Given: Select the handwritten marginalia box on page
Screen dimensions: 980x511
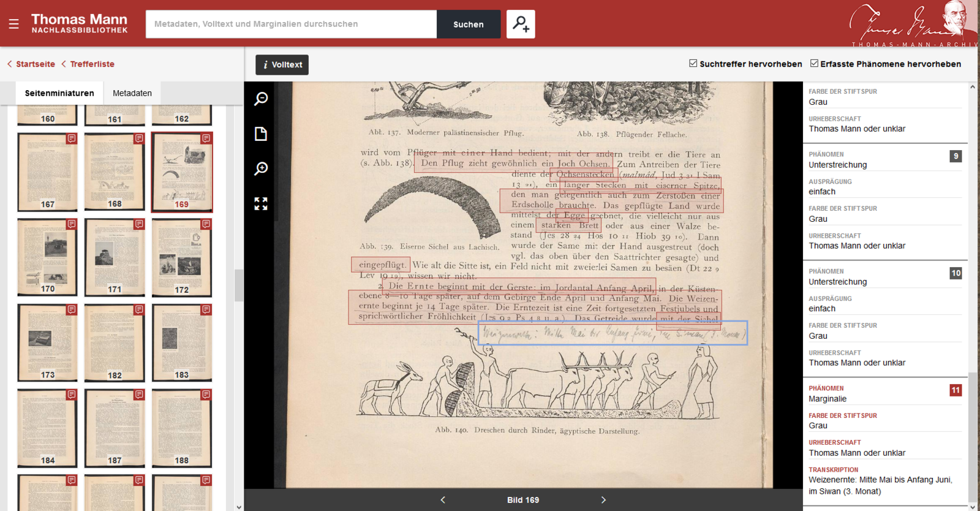Looking at the screenshot, I should tap(612, 333).
